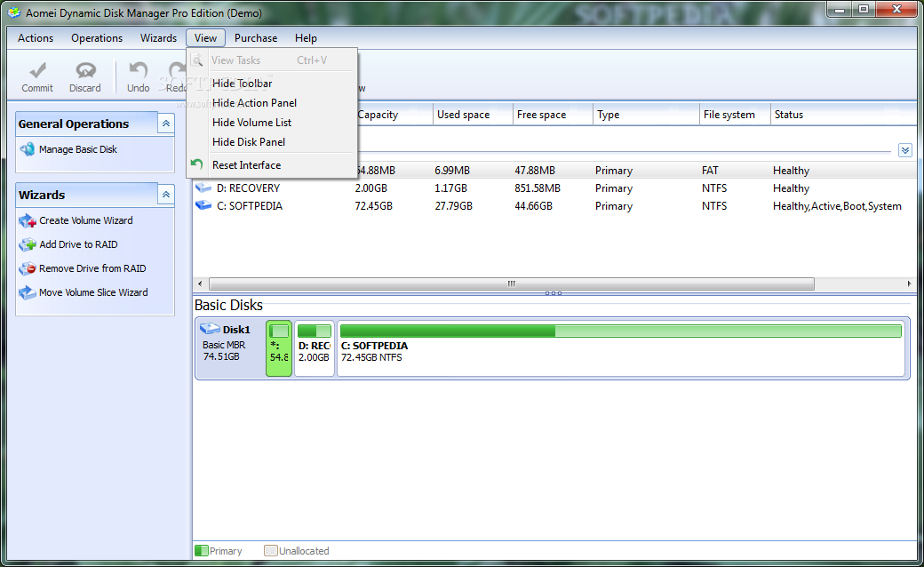The width and height of the screenshot is (924, 567).
Task: Click the Aomei app icon in title bar
Action: [x=13, y=12]
